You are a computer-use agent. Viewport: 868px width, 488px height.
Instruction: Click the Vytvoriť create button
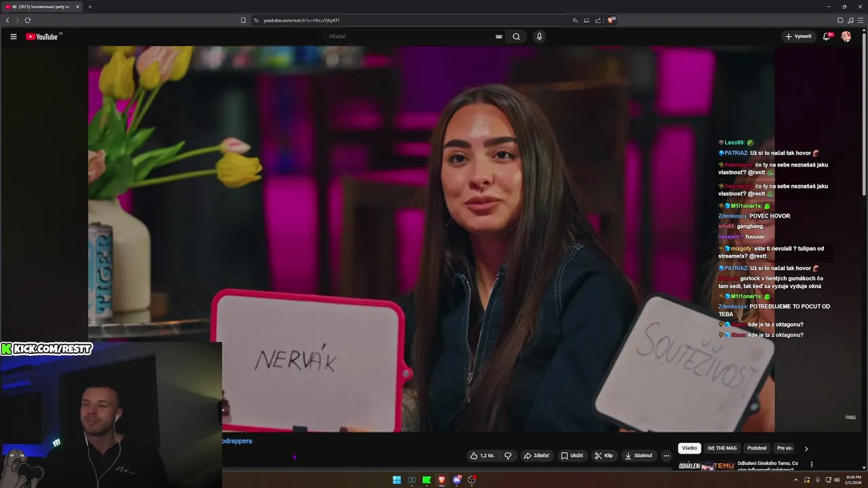tap(797, 37)
